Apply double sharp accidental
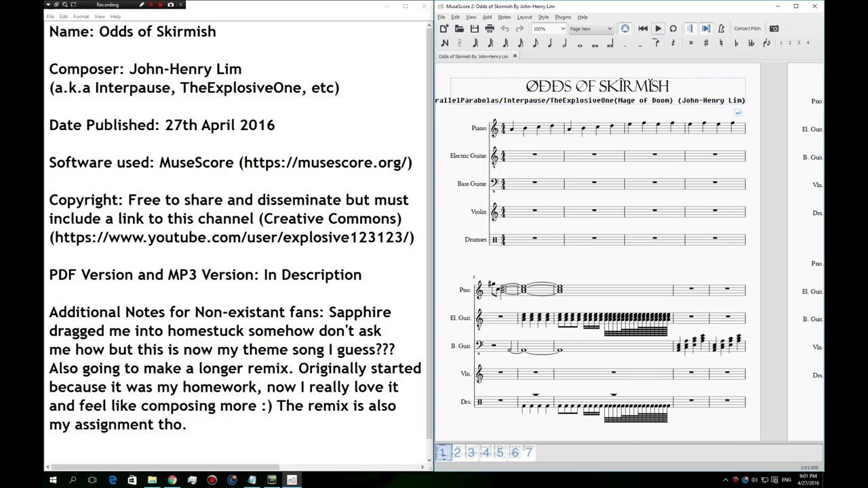The width and height of the screenshot is (868, 488). point(691,43)
